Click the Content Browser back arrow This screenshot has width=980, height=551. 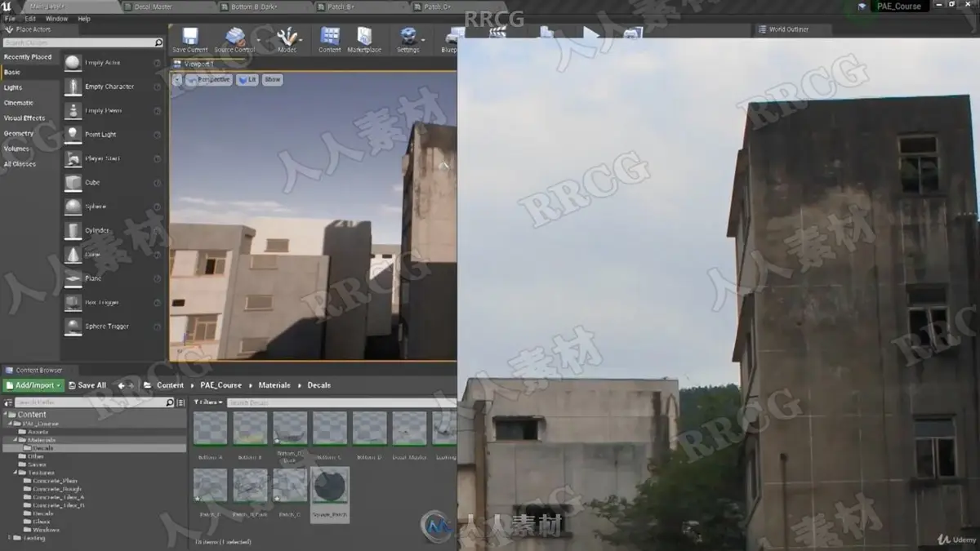click(121, 385)
